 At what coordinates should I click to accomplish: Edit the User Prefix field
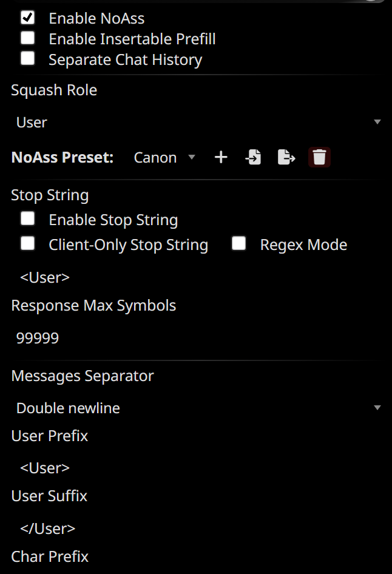(198, 468)
